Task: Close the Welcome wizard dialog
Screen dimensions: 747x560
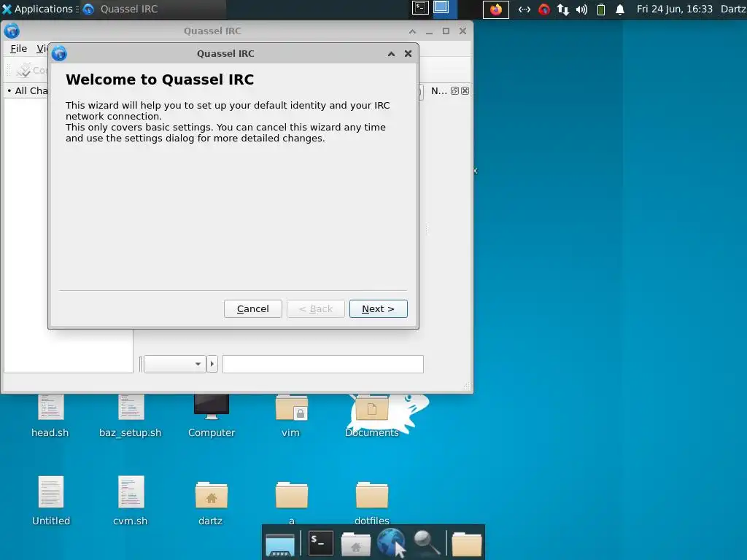Action: pos(408,53)
